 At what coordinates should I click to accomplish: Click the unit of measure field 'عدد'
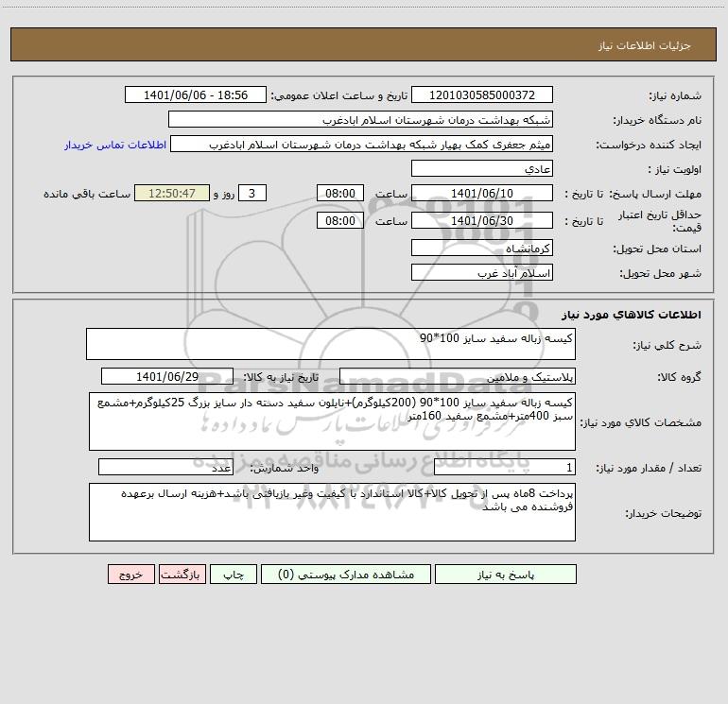coord(165,467)
